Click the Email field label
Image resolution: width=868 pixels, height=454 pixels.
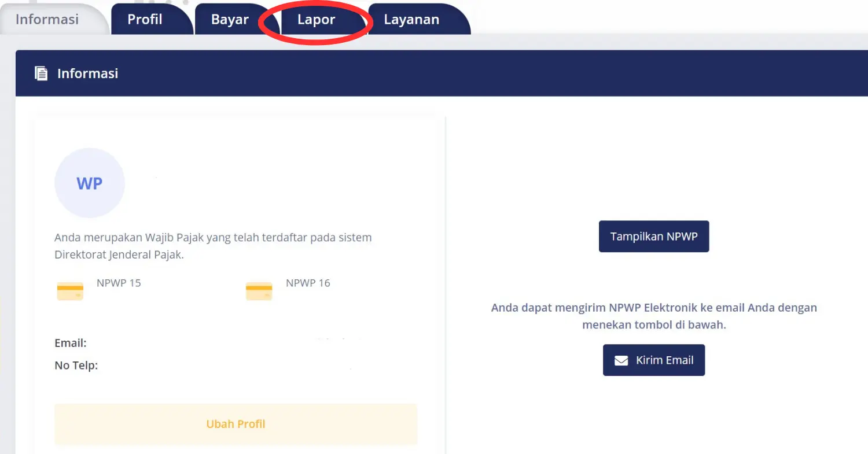[x=71, y=342]
